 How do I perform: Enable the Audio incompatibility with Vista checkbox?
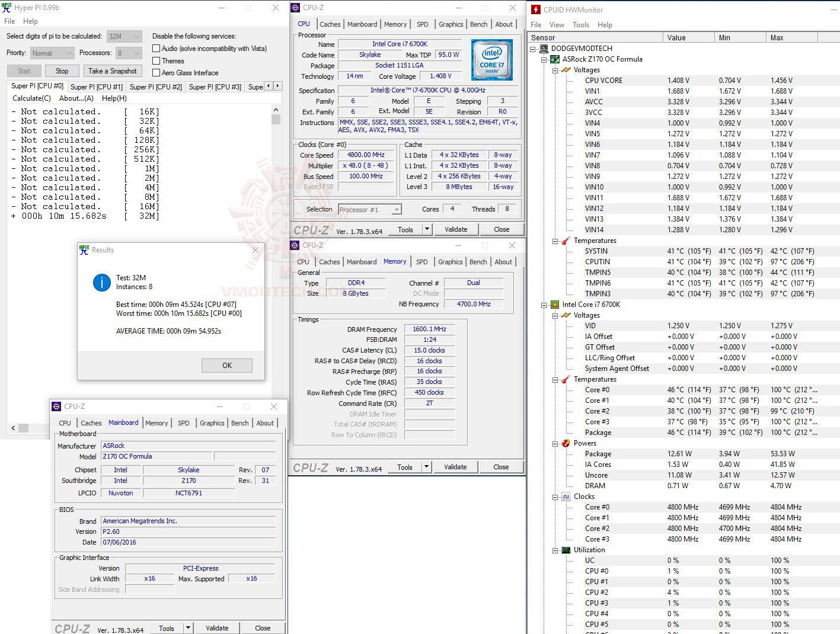coord(156,49)
